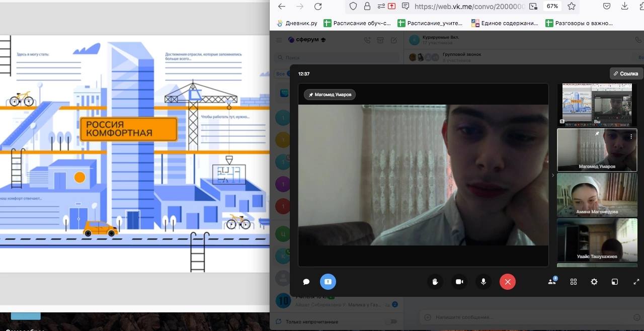Click the Ссылка link button
Image resolution: width=644 pixels, height=331 pixels.
click(x=626, y=73)
